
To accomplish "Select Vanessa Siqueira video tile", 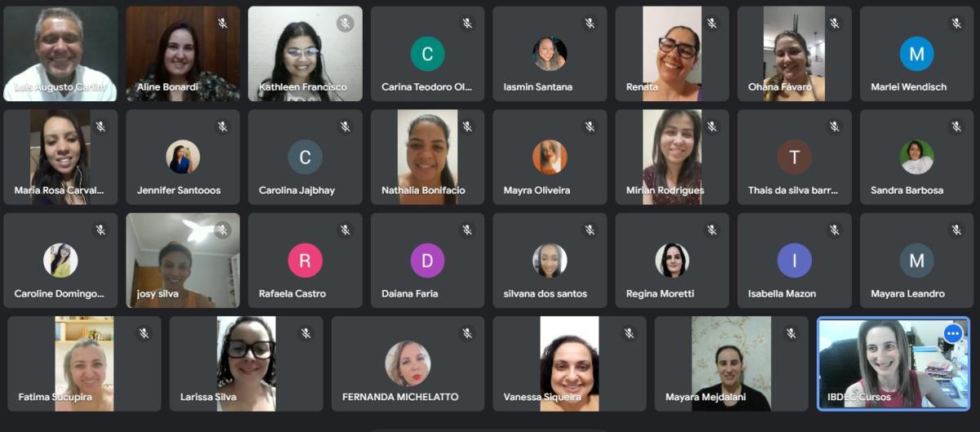I will (569, 363).
